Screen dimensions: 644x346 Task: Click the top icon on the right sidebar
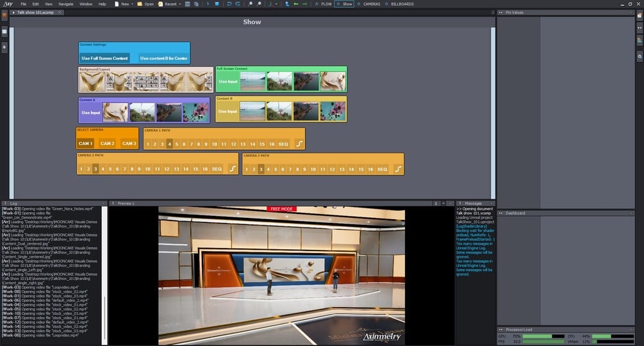640,15
